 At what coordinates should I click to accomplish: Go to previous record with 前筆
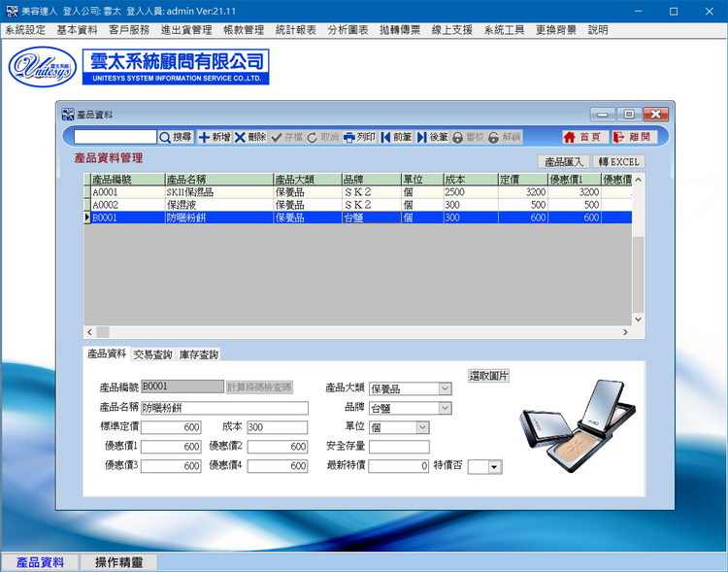pos(397,138)
